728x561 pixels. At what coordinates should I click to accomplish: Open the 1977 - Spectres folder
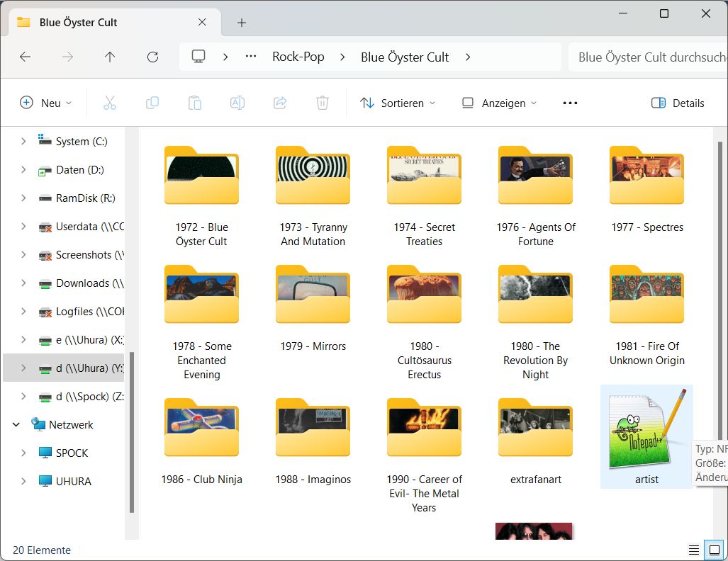(647, 189)
